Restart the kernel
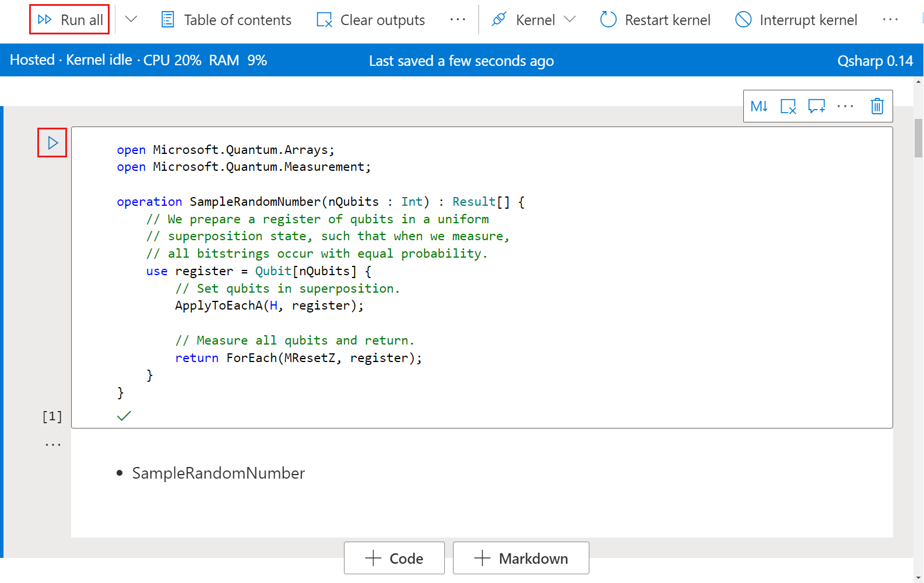The height and width of the screenshot is (583, 924). (x=655, y=20)
